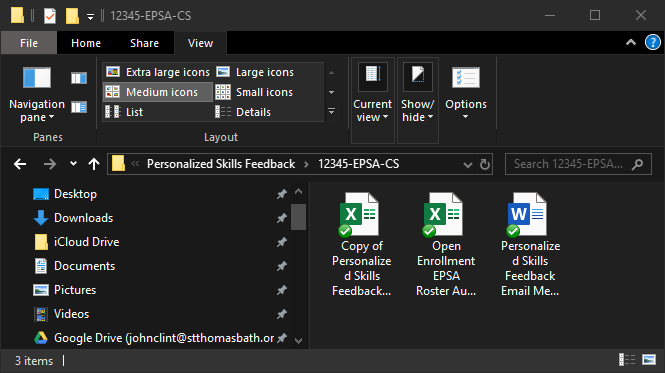Open Help with the question mark icon
The width and height of the screenshot is (665, 373).
653,42
